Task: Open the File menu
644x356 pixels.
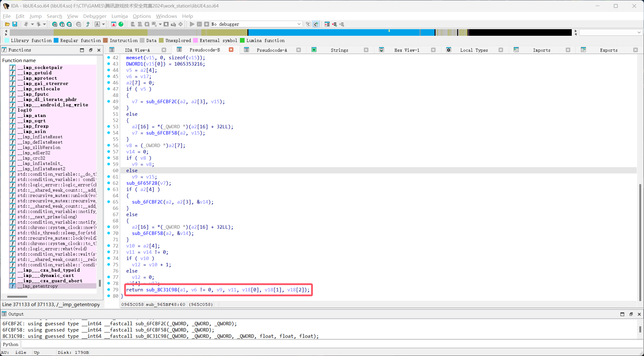Action: [7, 16]
